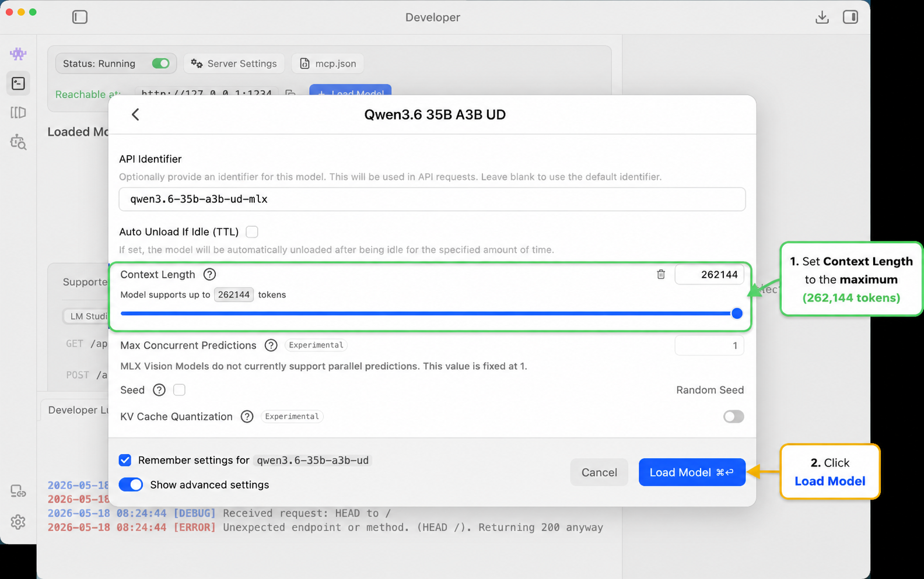Open the downloads icon in title bar
This screenshot has height=579, width=924.
coord(822,17)
